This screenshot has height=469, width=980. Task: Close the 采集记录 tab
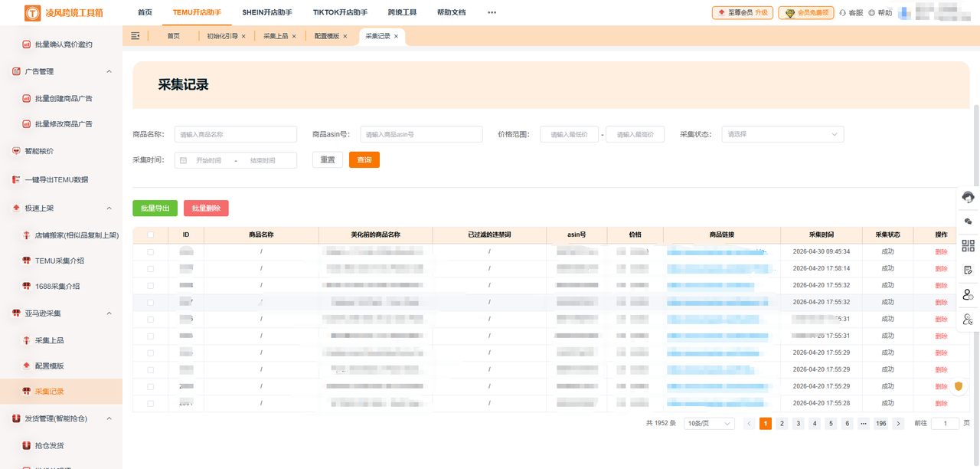pyautogui.click(x=396, y=36)
